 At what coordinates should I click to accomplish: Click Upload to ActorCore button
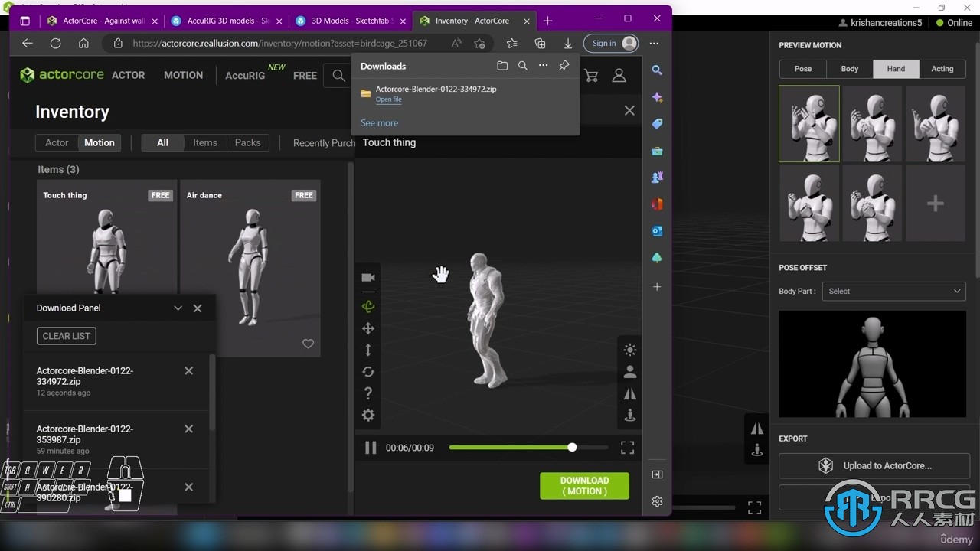[x=876, y=465]
